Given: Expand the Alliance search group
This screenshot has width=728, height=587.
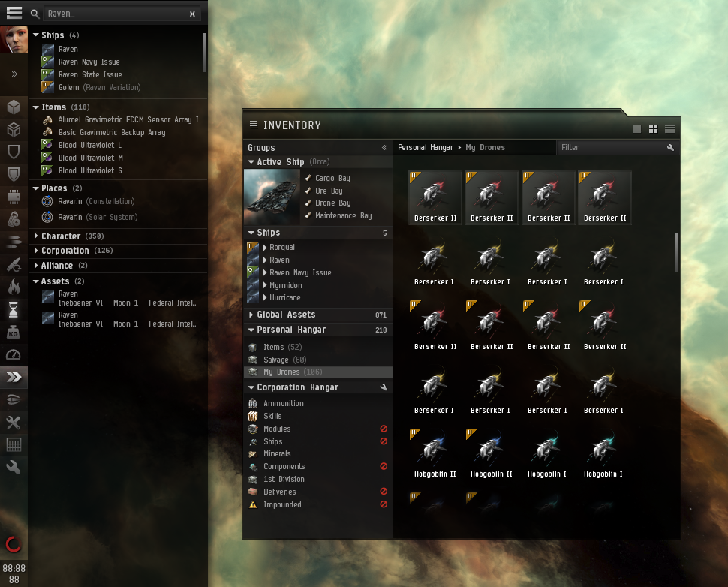Looking at the screenshot, I should pos(36,266).
